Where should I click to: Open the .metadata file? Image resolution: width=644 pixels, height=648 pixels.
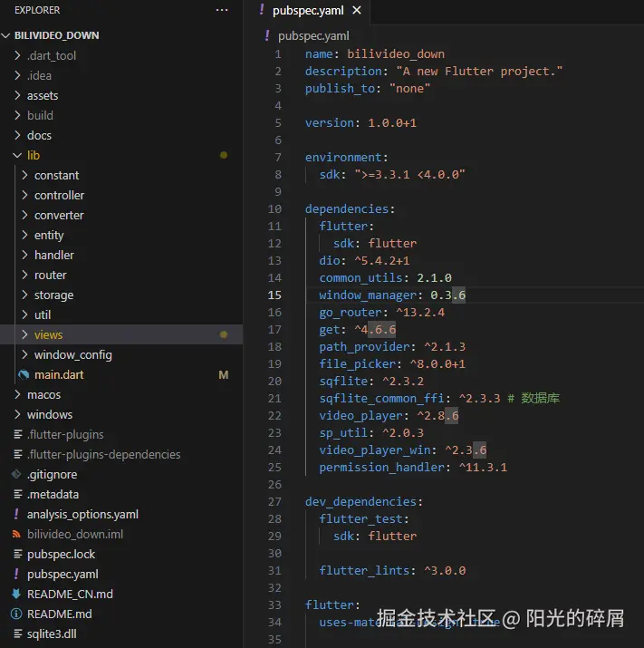pos(53,494)
